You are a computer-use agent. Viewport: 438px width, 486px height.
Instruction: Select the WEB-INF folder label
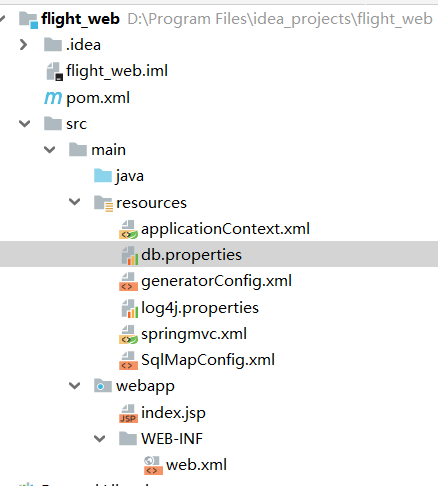click(172, 439)
